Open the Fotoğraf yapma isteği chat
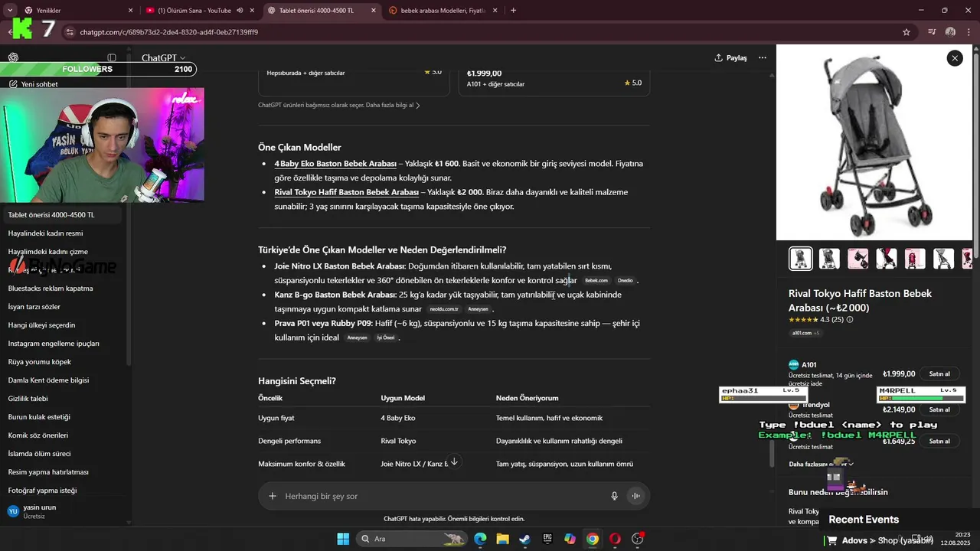Viewport: 980px width, 551px height. pos(62,491)
